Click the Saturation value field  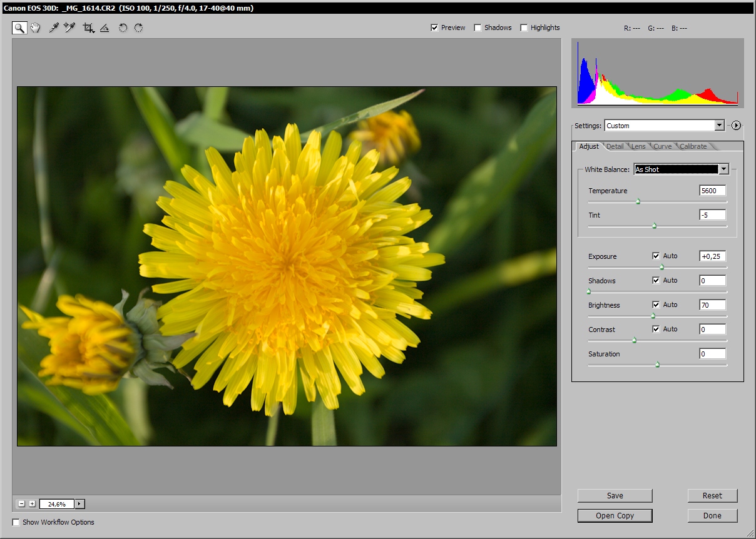click(712, 354)
